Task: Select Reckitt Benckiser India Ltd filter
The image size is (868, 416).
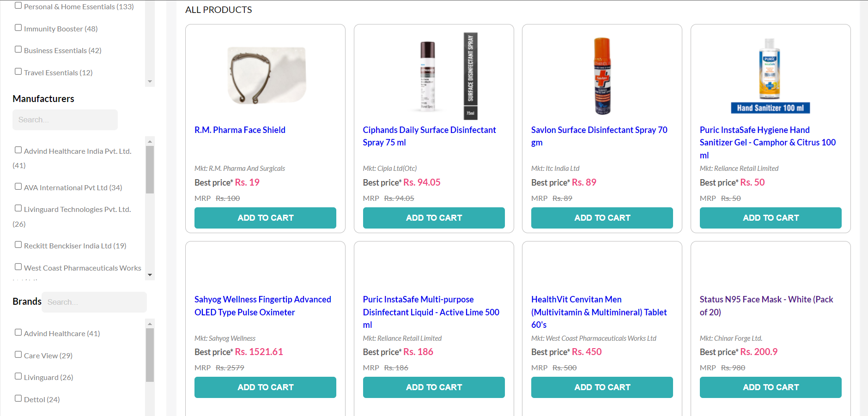Action: pos(18,244)
